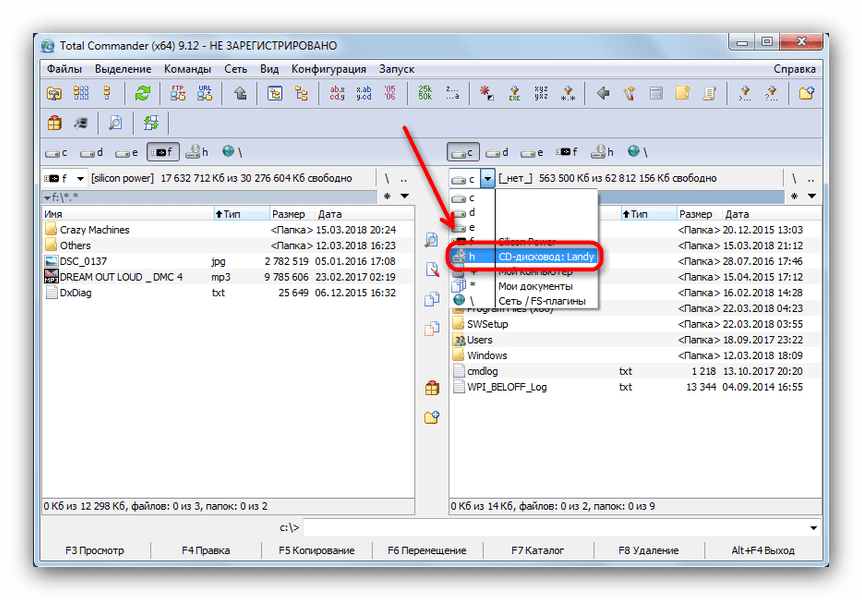The height and width of the screenshot is (600, 862).
Task: Open left panel directory history arrow
Action: click(405, 196)
